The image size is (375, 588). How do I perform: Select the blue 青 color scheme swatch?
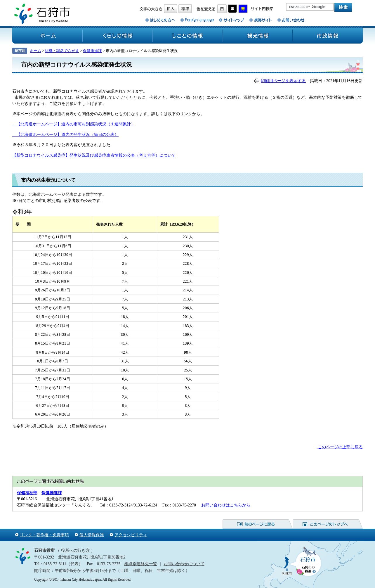click(243, 9)
